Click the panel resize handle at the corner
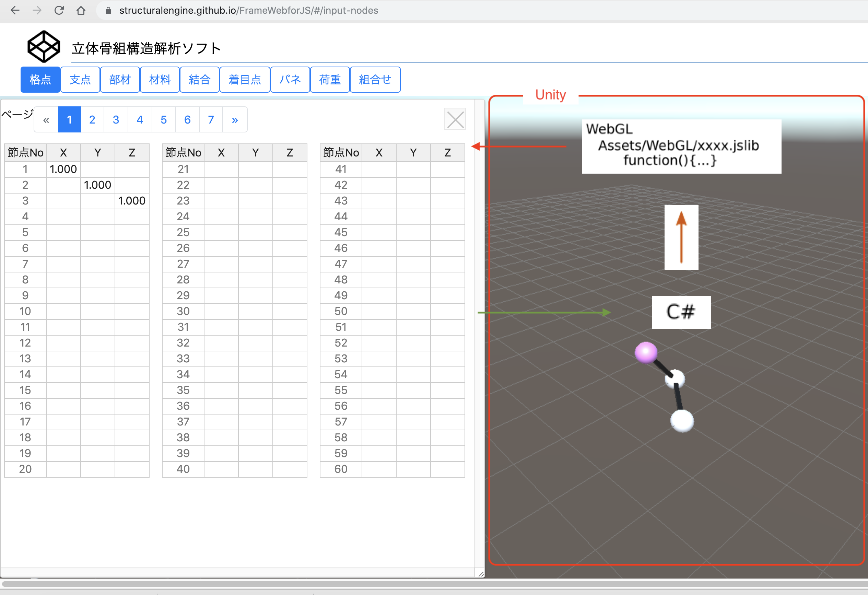This screenshot has width=868, height=595. click(481, 574)
